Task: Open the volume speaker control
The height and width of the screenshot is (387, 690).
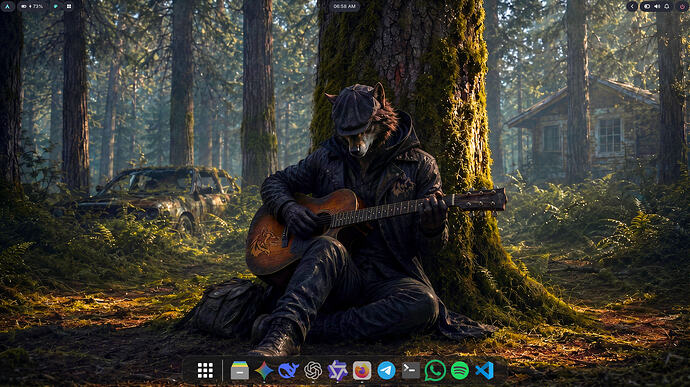Action: (x=657, y=6)
